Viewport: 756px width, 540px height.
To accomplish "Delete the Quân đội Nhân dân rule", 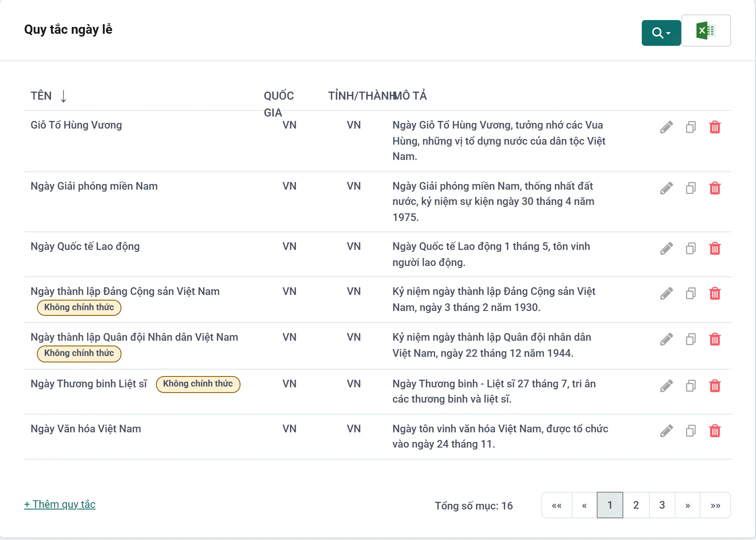I will pyautogui.click(x=715, y=340).
